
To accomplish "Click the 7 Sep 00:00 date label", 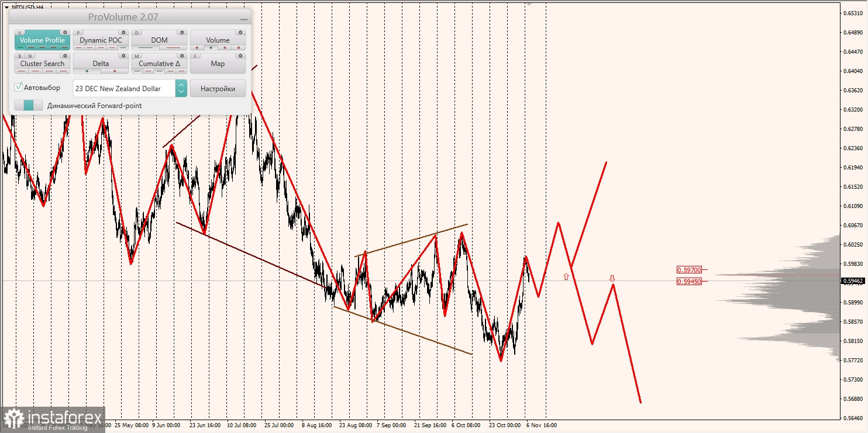I will (391, 425).
